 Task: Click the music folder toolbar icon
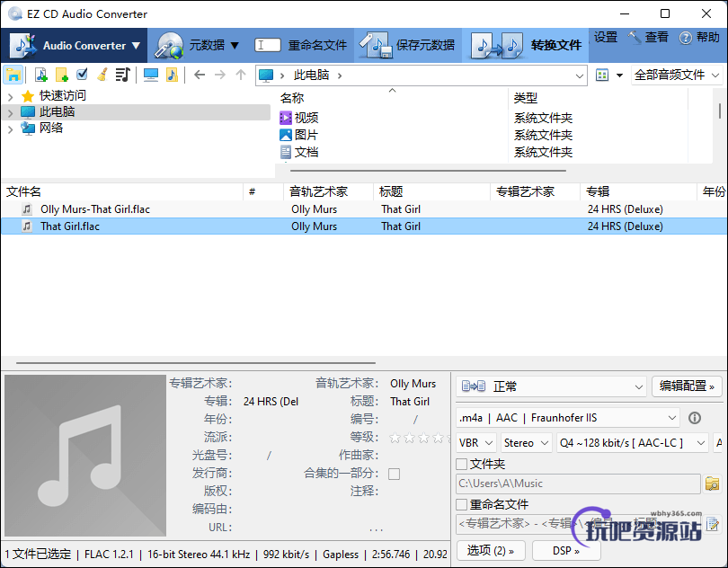click(172, 75)
